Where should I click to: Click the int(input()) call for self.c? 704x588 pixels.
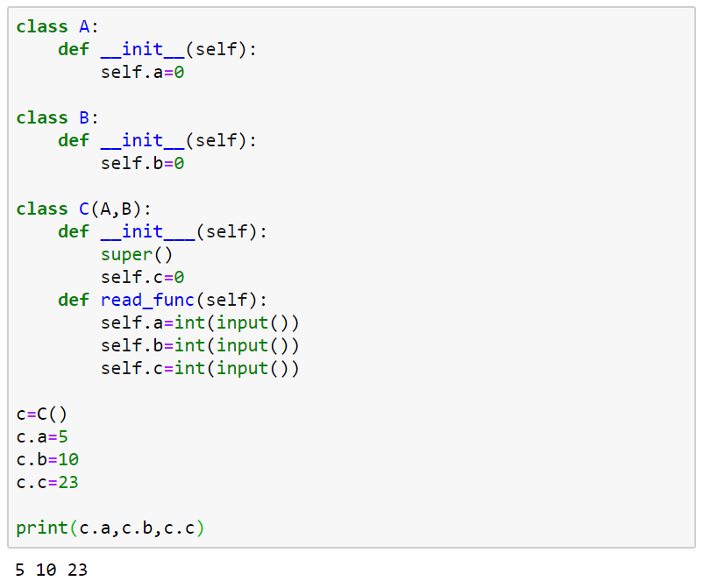(x=241, y=368)
